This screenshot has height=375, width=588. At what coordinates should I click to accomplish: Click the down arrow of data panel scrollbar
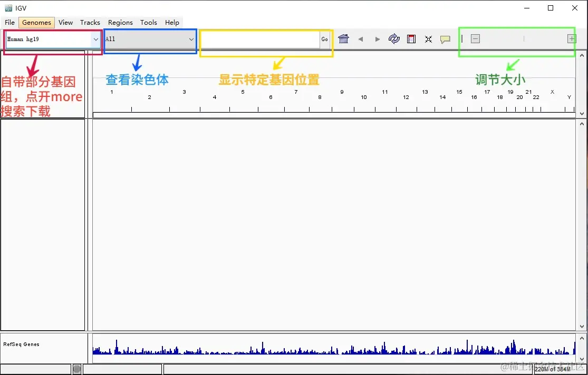582,327
